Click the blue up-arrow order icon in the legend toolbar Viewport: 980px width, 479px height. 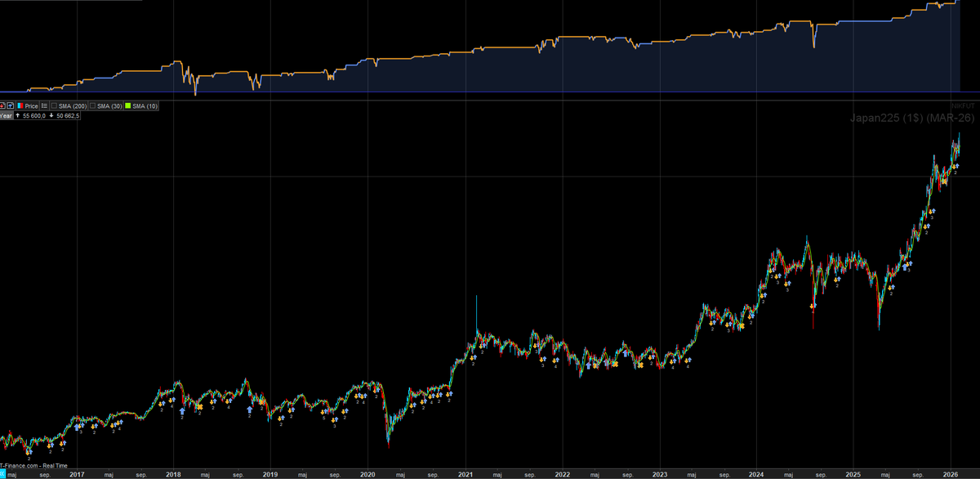(x=11, y=106)
